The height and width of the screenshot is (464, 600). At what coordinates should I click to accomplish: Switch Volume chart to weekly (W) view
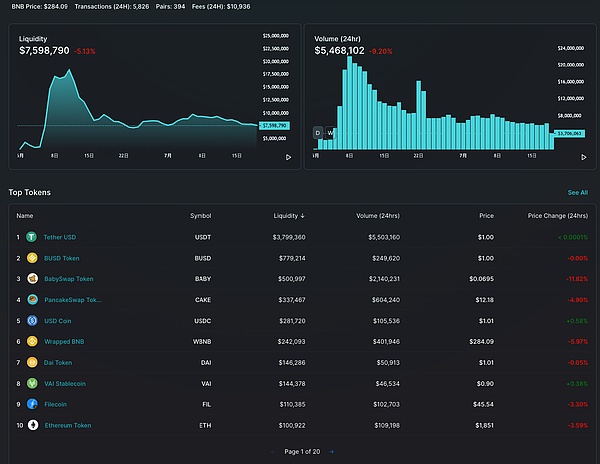[331, 132]
